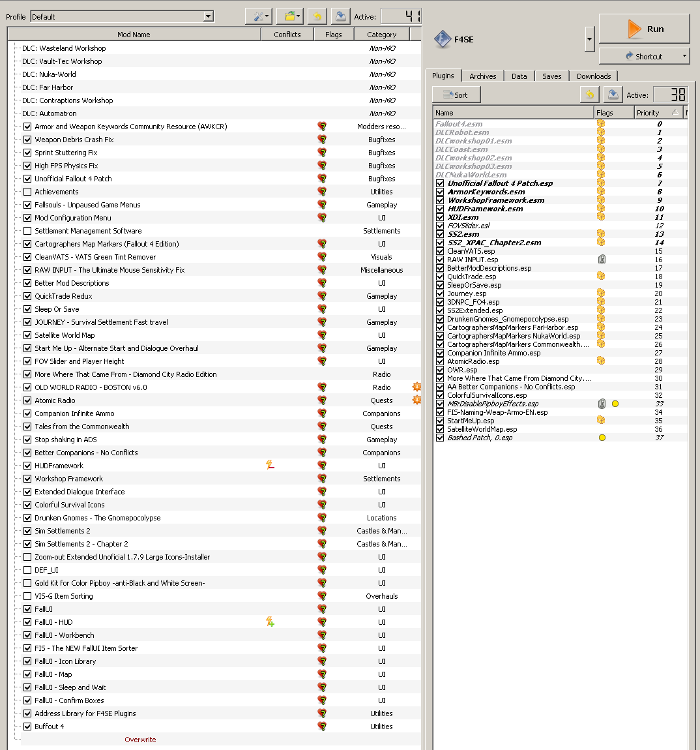Viewport: 700px width, 750px height.
Task: Restore mod list backup with yellow arrow
Action: [x=317, y=16]
